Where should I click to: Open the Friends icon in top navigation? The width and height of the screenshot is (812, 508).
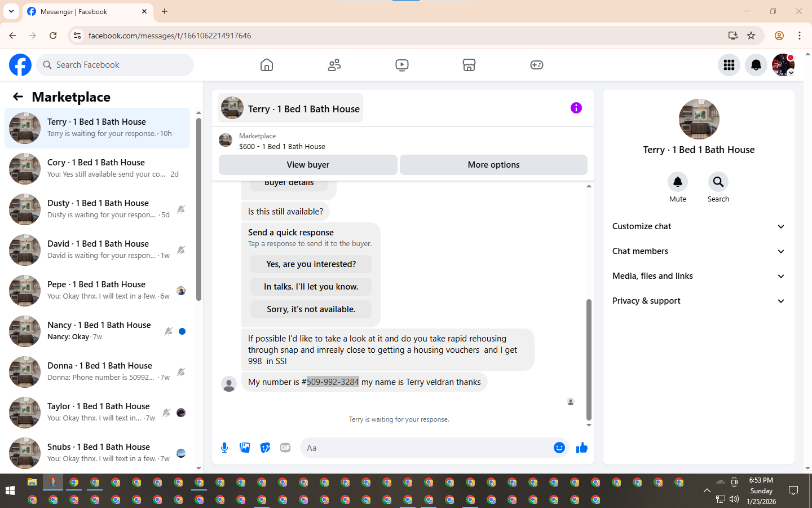click(x=334, y=65)
